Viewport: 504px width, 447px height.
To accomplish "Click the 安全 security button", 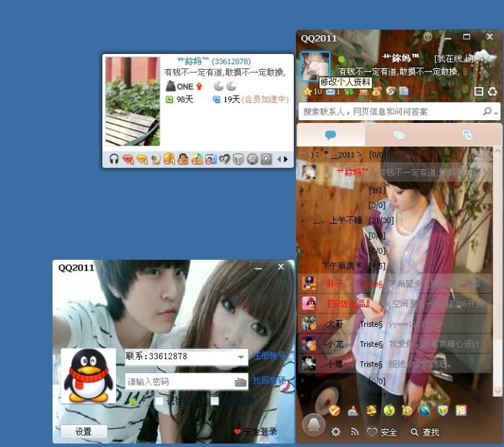I will coord(382,432).
